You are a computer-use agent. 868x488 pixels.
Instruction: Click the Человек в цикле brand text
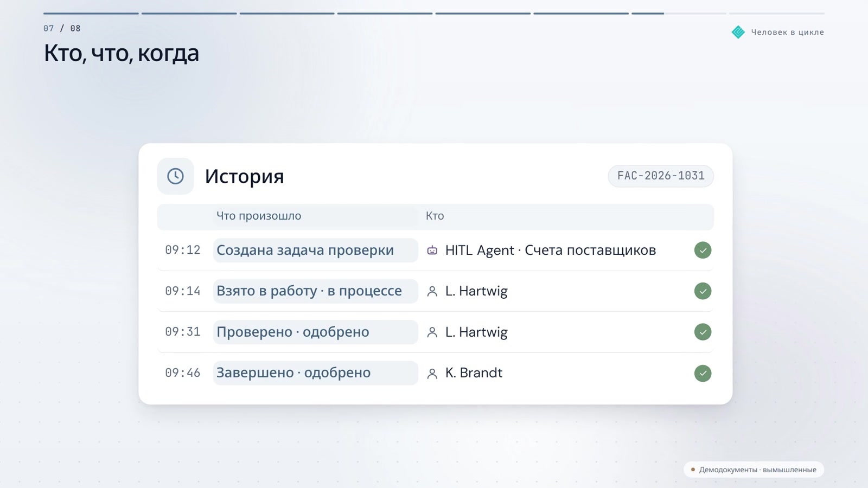(788, 32)
